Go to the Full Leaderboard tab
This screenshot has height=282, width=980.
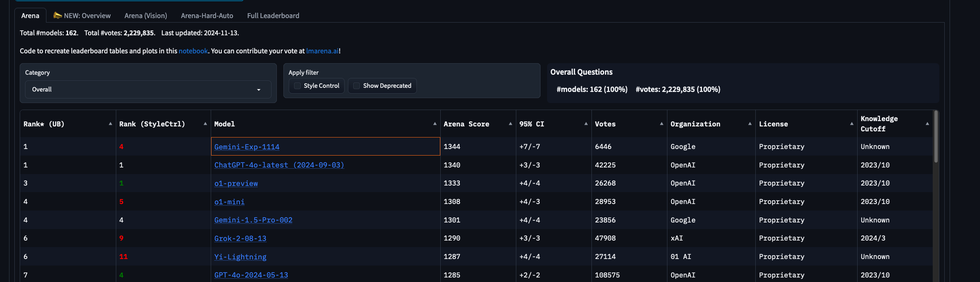273,16
